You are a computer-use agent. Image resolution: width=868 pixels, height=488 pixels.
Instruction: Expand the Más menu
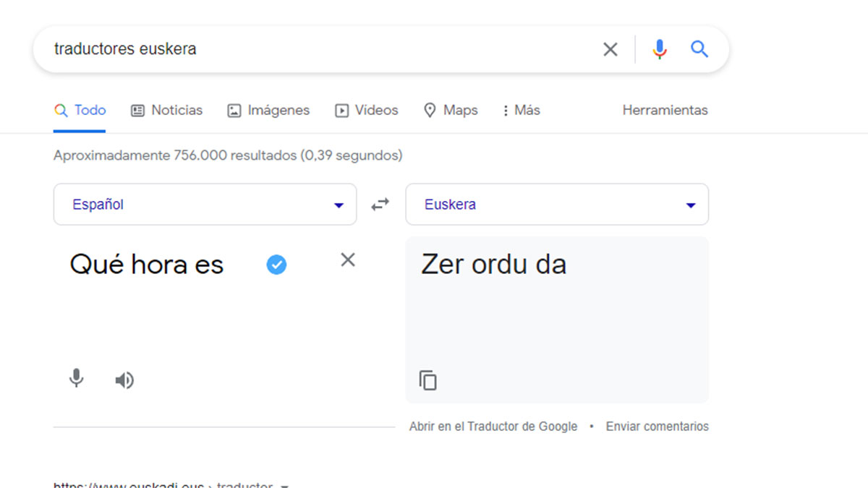click(521, 111)
